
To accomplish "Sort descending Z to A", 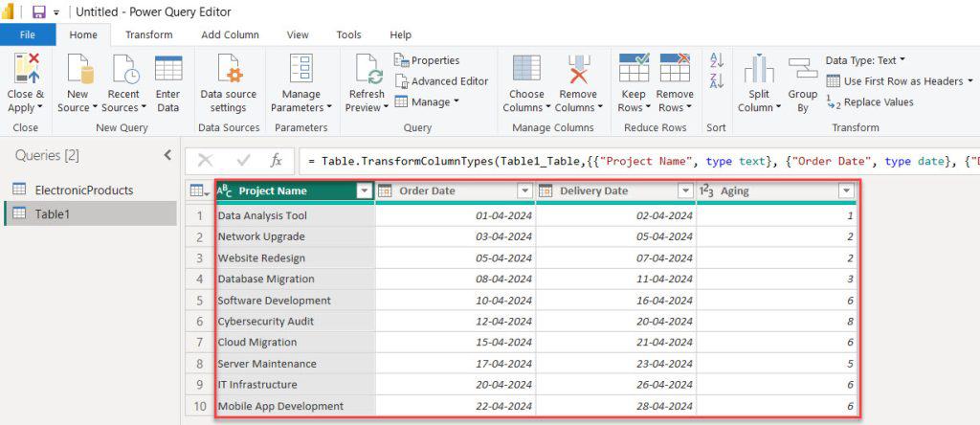I will click(x=716, y=80).
